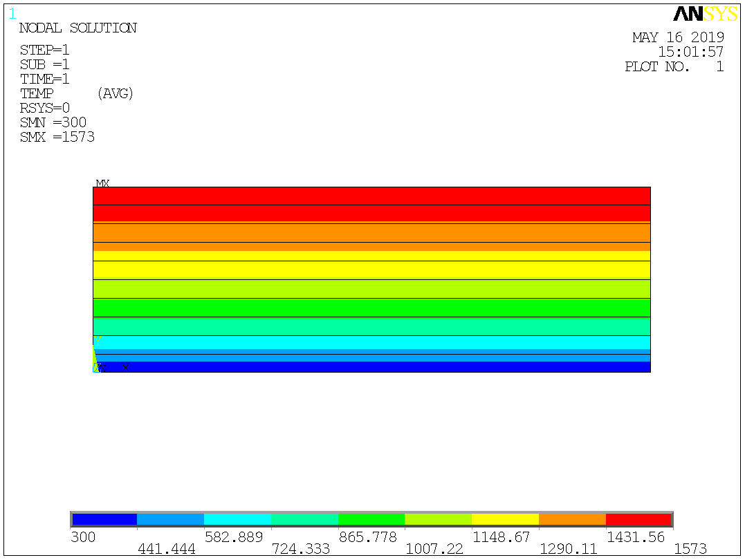
Task: Click the legend value 441.444
Action: [x=167, y=549]
